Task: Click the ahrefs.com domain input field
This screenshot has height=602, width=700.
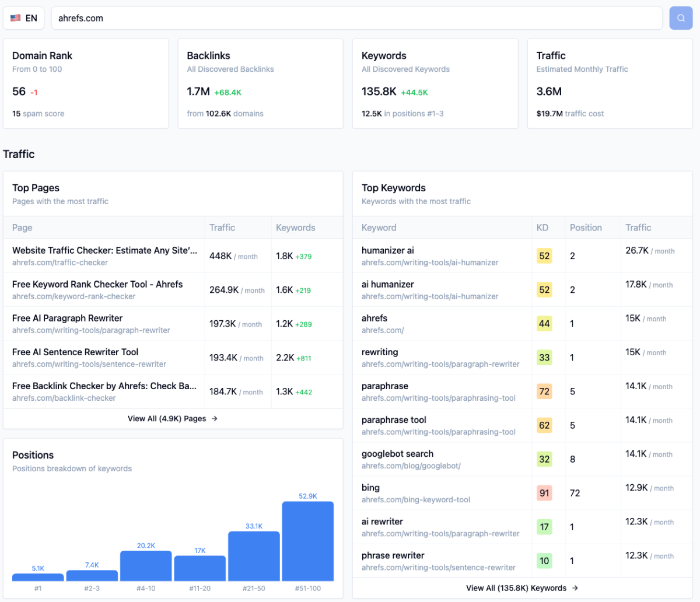Action: (356, 18)
